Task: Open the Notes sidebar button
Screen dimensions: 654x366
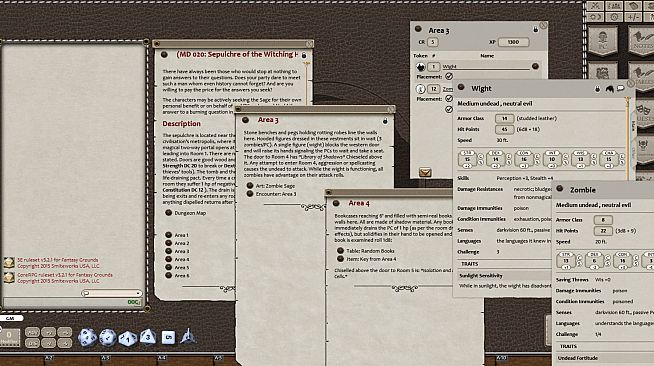Action: pos(641,42)
